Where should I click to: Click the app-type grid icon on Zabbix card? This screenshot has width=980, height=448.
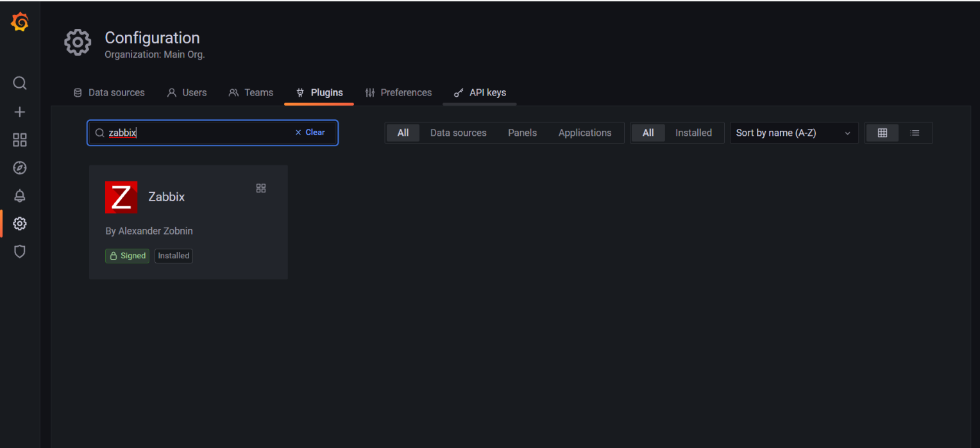click(261, 188)
